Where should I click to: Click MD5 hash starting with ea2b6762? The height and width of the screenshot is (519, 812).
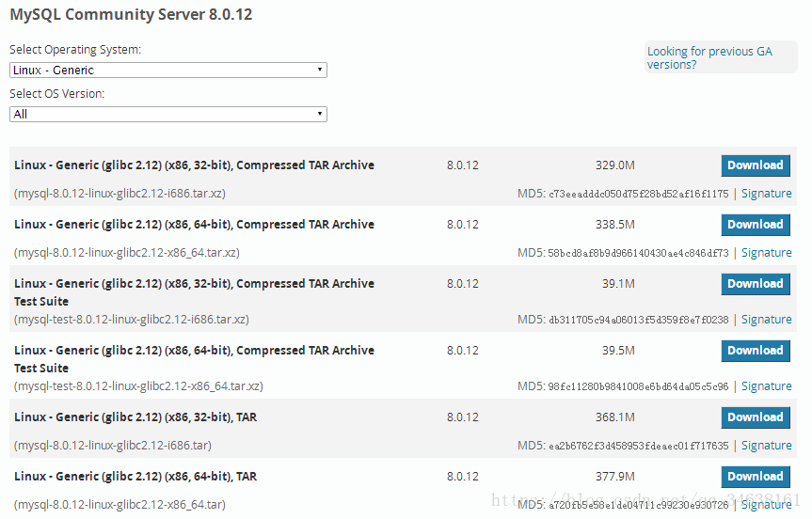click(x=639, y=446)
